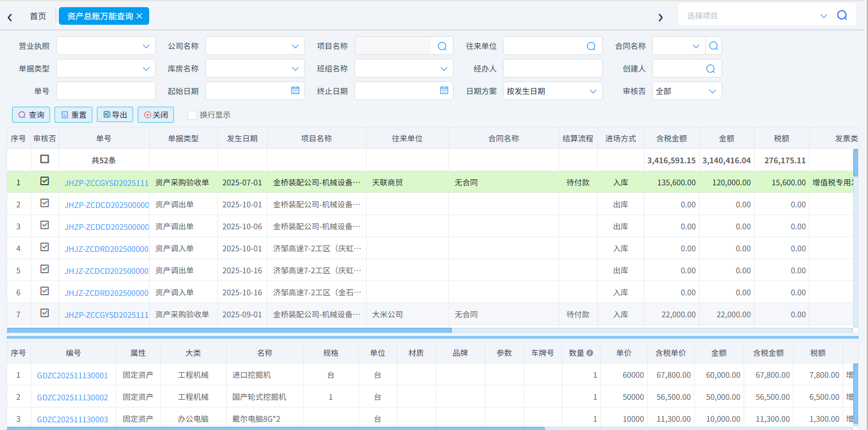Click search icon in 项目名称 field

pos(442,46)
